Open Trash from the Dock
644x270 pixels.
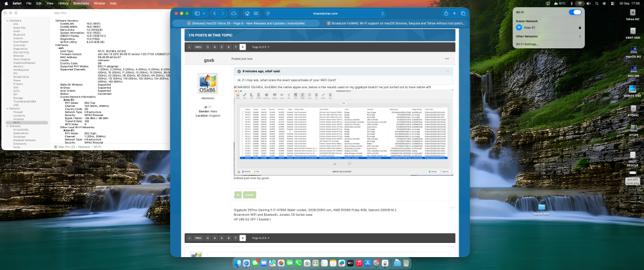pyautogui.click(x=406, y=263)
